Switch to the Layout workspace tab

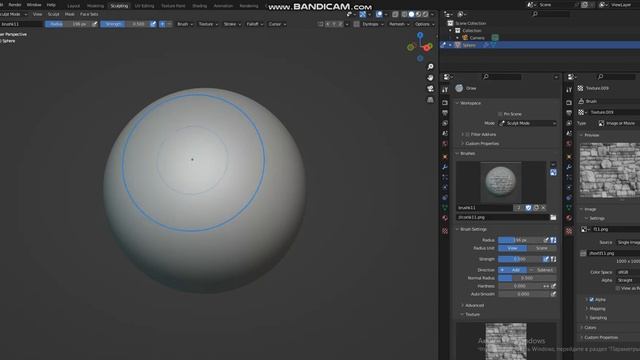coord(73,6)
